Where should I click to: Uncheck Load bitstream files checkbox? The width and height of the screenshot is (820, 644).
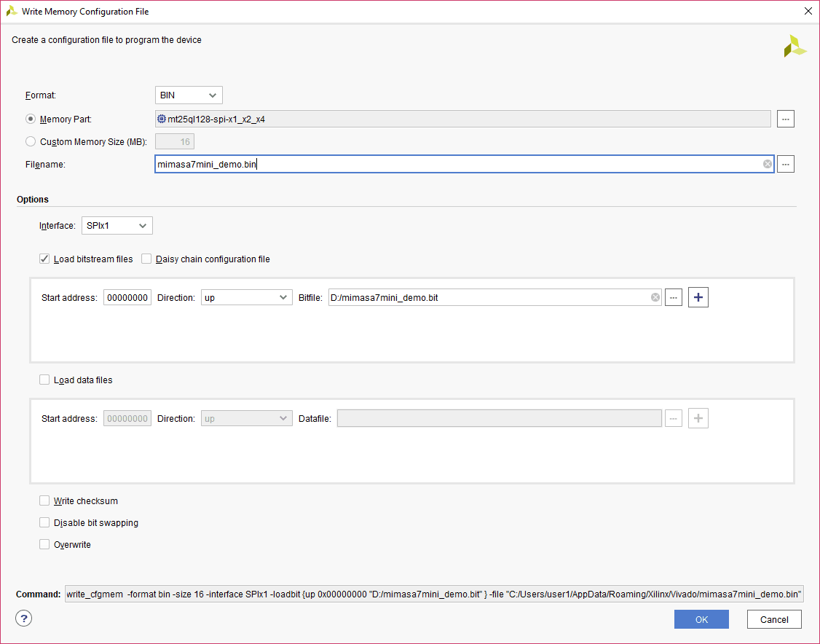point(45,259)
